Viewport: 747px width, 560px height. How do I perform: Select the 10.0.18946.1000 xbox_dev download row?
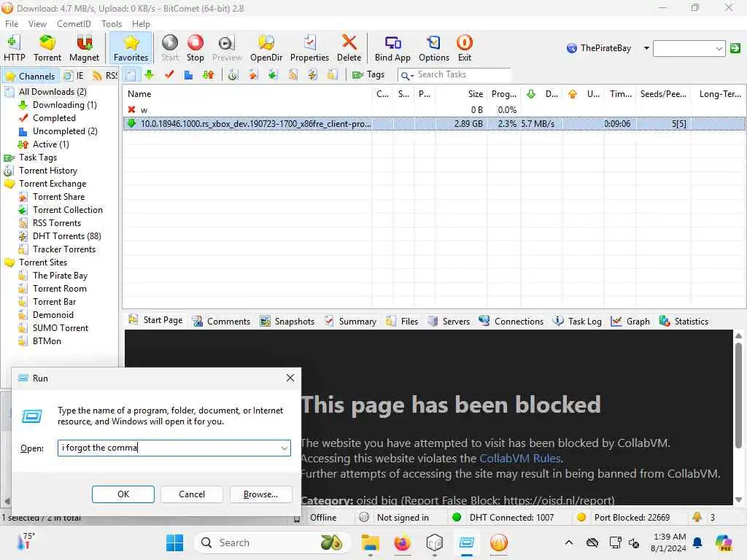pyautogui.click(x=433, y=124)
